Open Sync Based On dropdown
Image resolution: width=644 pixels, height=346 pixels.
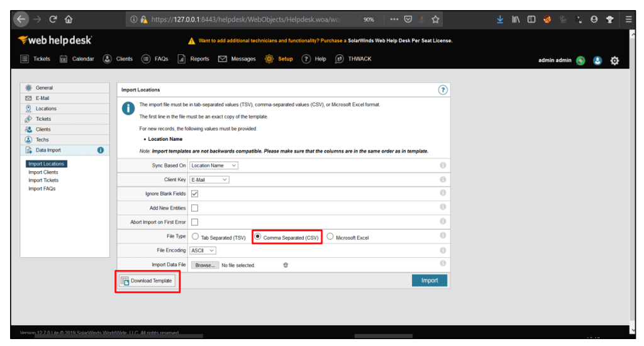(x=214, y=165)
